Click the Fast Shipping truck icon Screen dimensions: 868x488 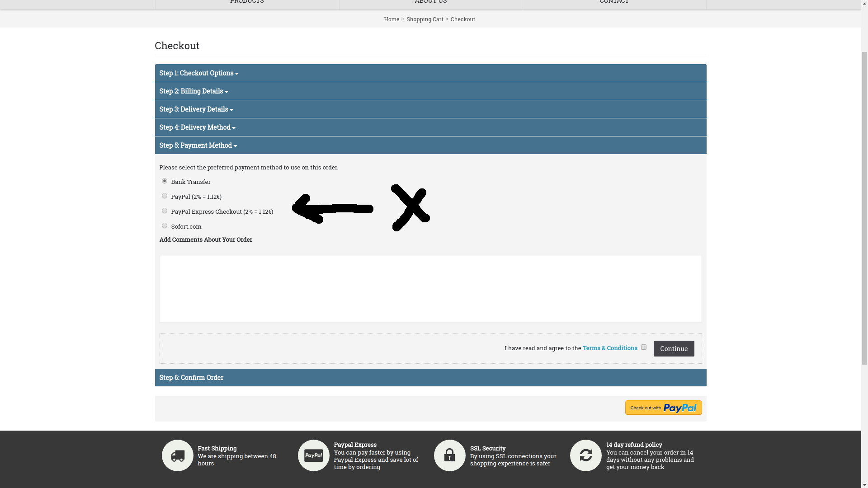177,455
